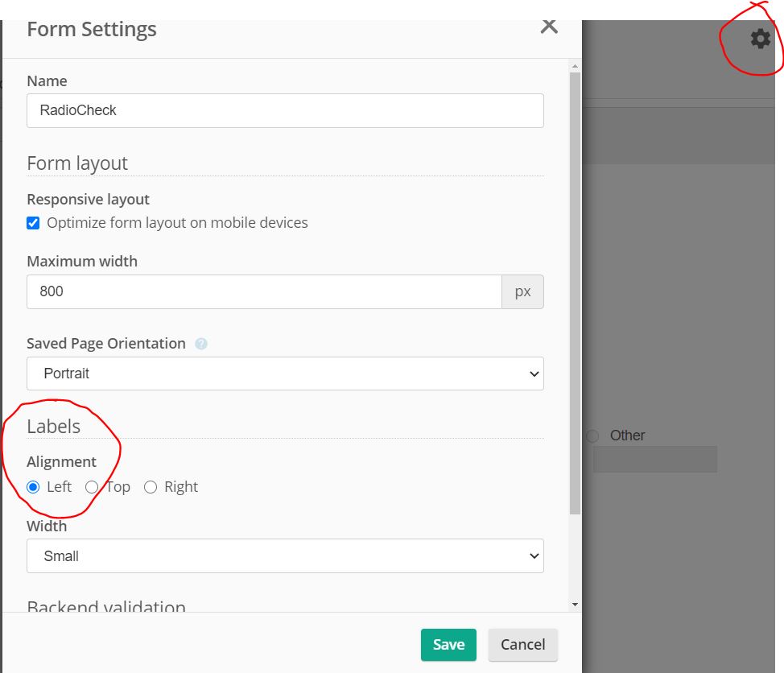Click the scrollbar down arrow
784x673 pixels.
click(x=575, y=604)
